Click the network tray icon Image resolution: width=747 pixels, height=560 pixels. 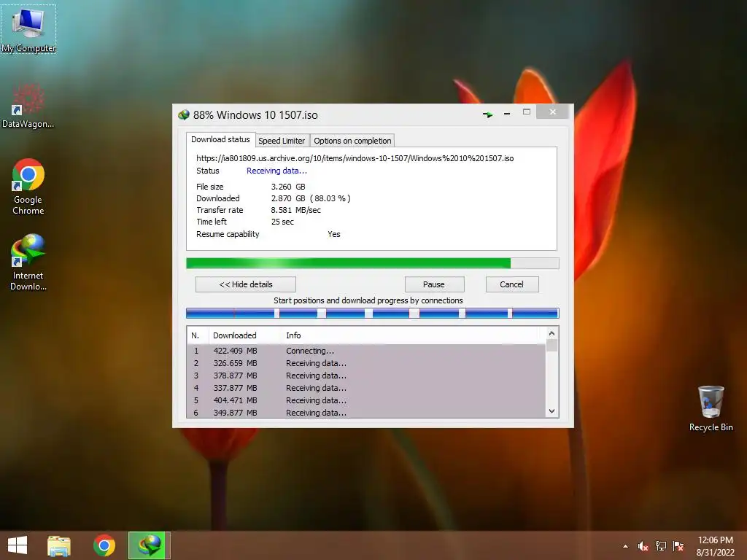(x=661, y=546)
